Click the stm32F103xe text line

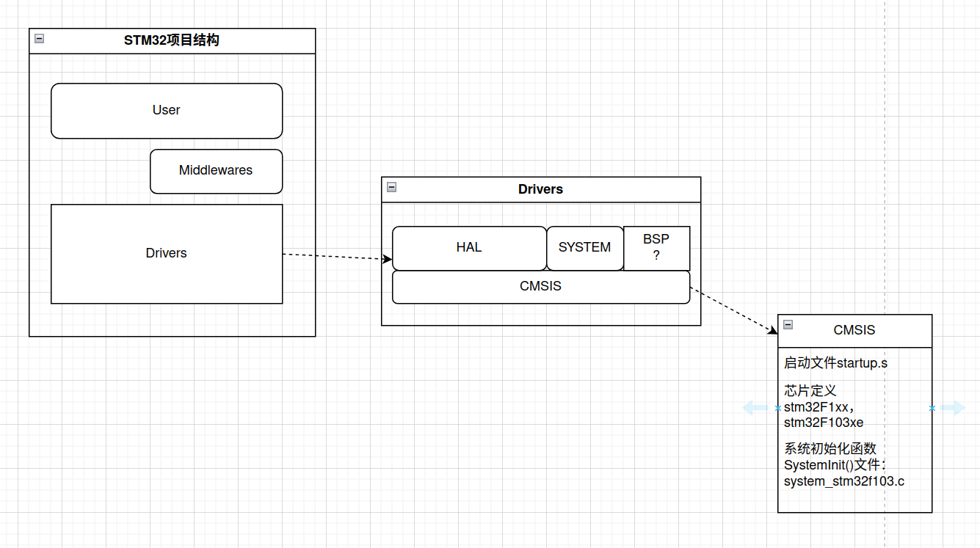pos(824,422)
